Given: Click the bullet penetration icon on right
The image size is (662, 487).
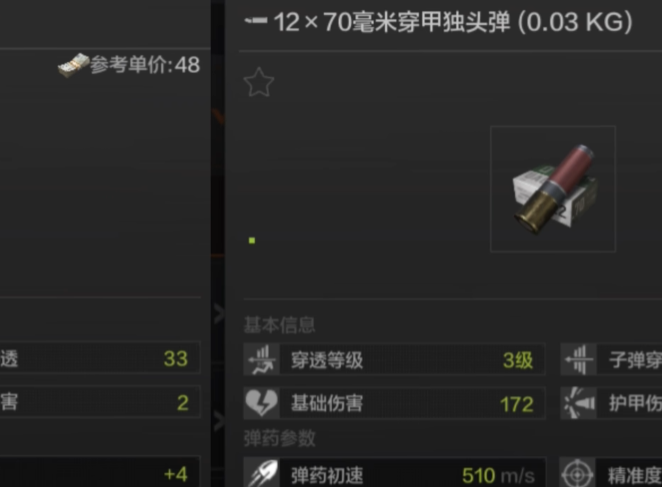Looking at the screenshot, I should (578, 359).
